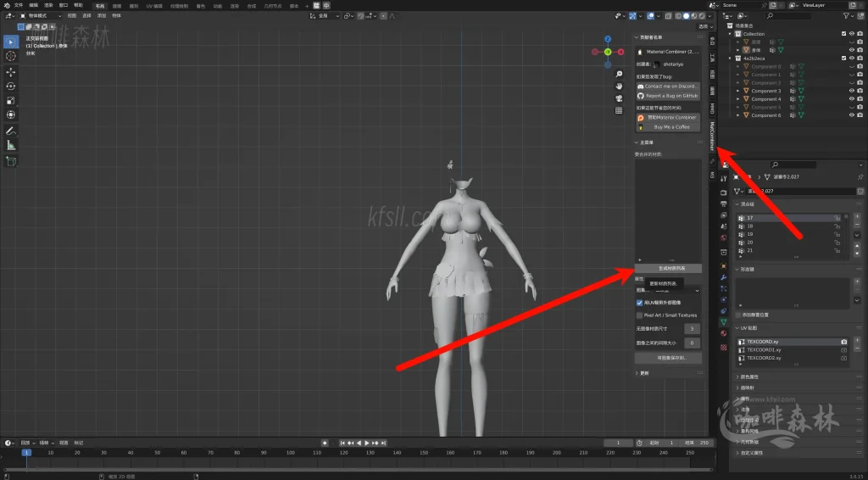868x480 pixels.
Task: Click Report a Bug on GitHub
Action: tap(668, 96)
